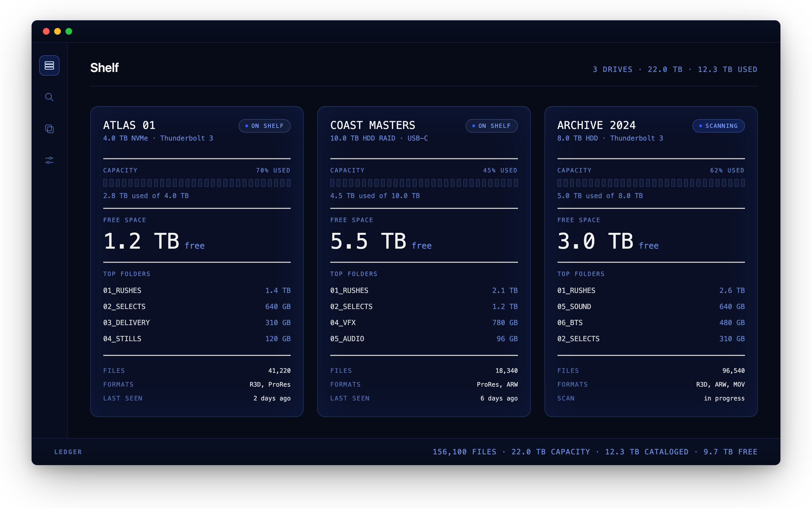812x508 pixels.
Task: Open the sliders settings icon in sidebar
Action: point(49,160)
